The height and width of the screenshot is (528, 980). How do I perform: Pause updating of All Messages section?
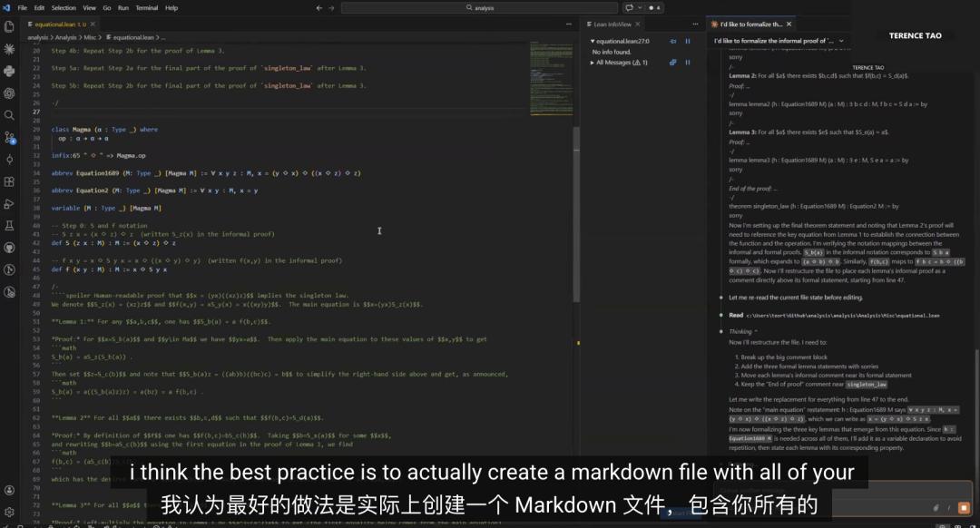687,63
